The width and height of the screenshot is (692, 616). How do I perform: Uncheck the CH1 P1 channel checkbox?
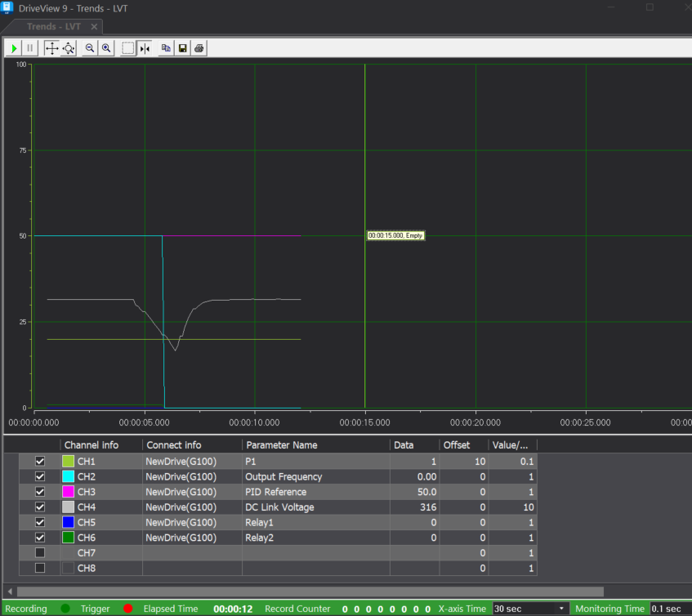(40, 461)
